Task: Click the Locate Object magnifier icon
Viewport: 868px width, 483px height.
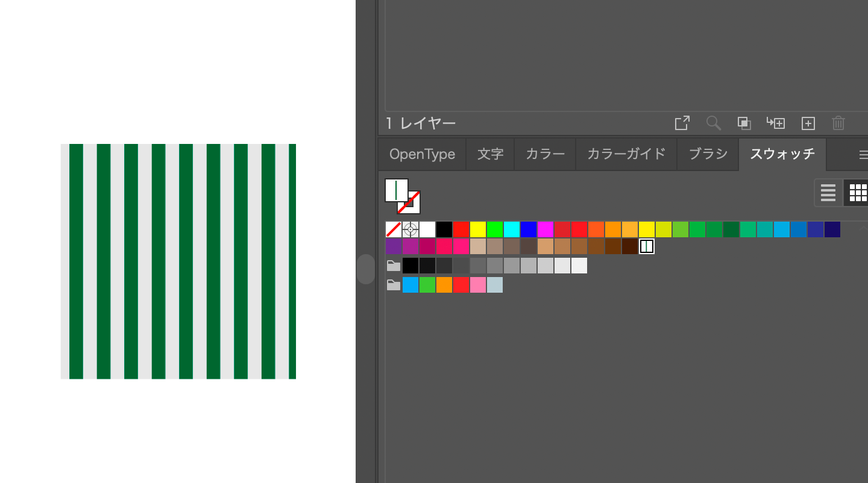Action: (x=714, y=123)
